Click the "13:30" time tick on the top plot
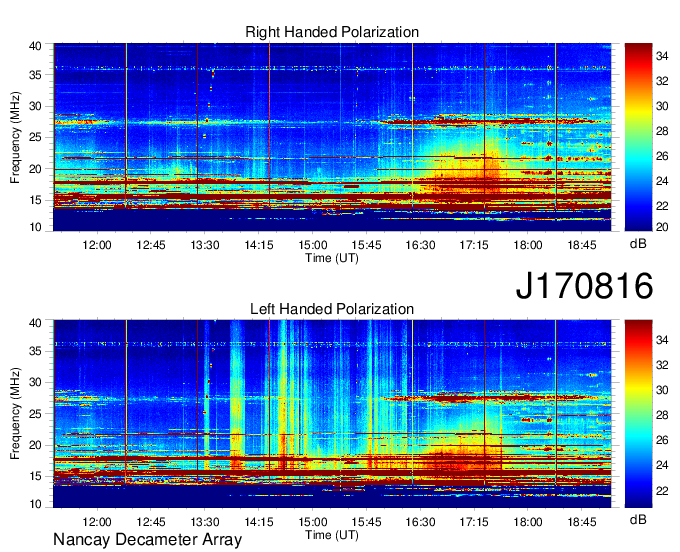Viewport: 680px width, 552px height. pyautogui.click(x=205, y=245)
